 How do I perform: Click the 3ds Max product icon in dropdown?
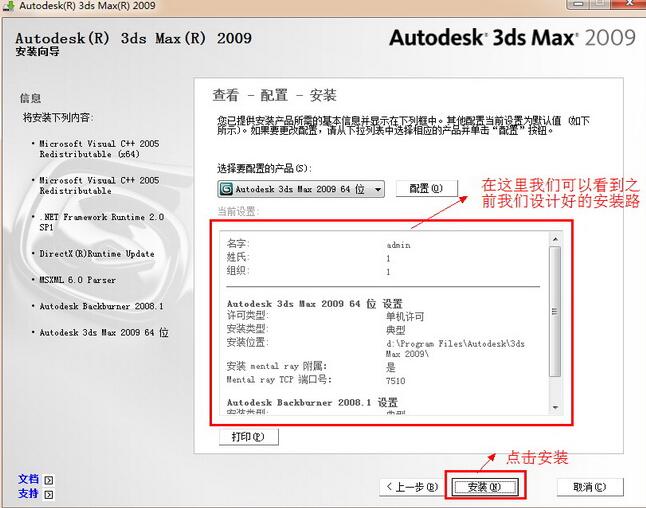(226, 189)
